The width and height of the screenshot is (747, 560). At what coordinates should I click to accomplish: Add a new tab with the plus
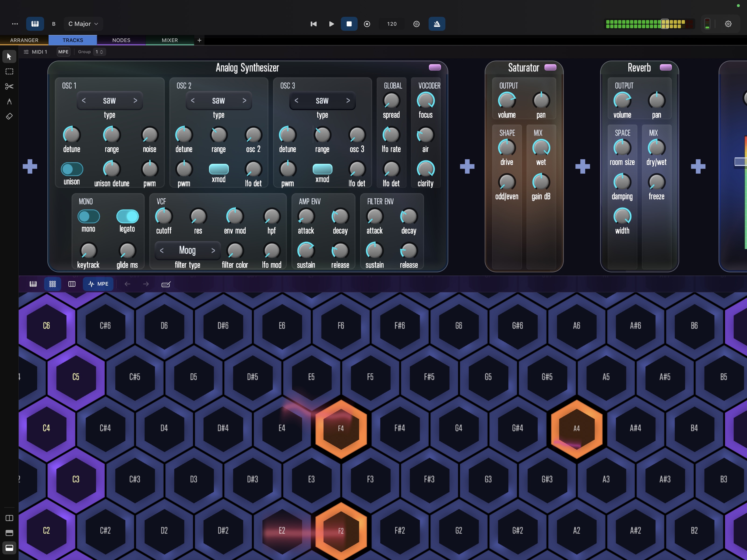point(200,40)
